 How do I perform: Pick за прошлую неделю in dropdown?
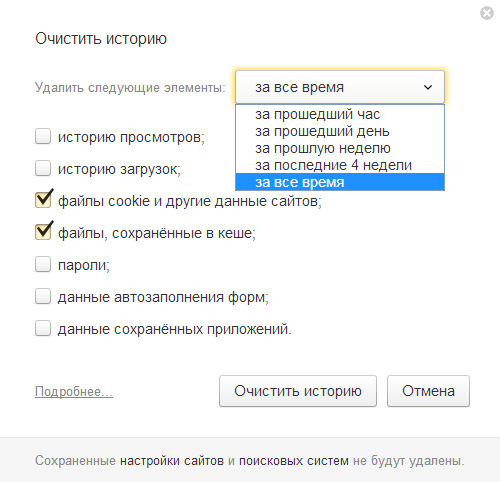click(340, 148)
